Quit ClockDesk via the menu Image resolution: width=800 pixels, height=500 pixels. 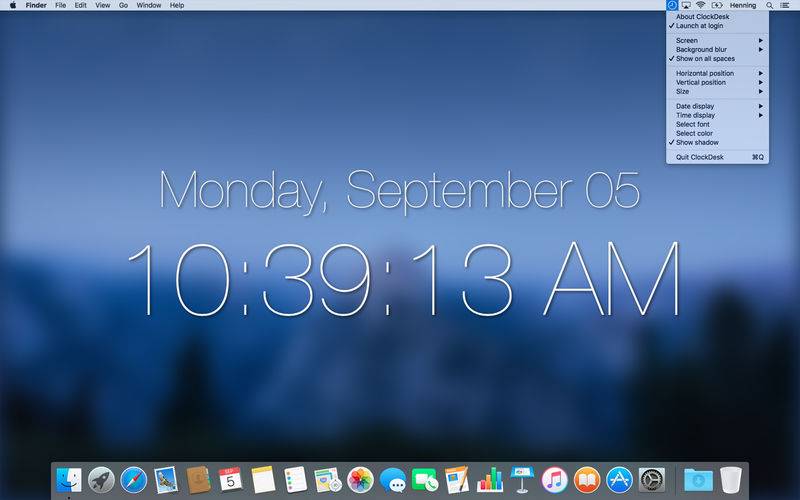(702, 157)
